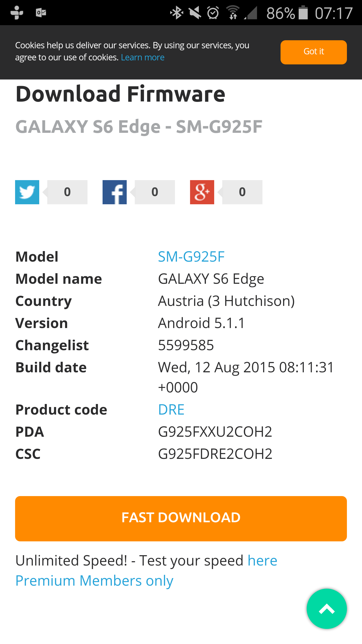The width and height of the screenshot is (362, 644).
Task: Tap the Wi-Fi signal status icon
Action: pyautogui.click(x=233, y=13)
